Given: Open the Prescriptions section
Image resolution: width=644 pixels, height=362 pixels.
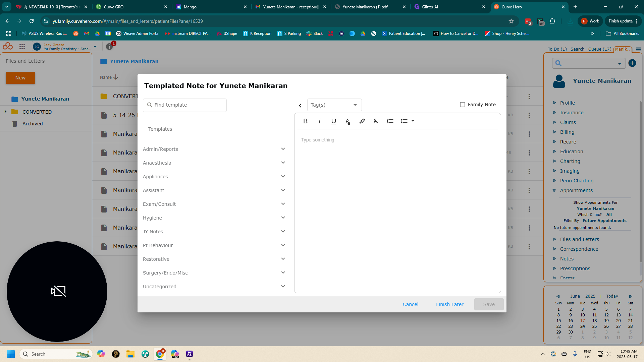Looking at the screenshot, I should 575,268.
